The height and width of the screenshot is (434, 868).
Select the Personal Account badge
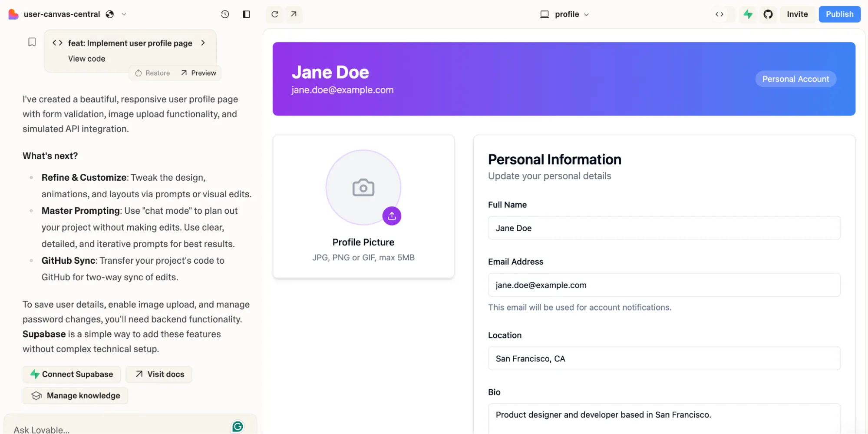(x=795, y=79)
